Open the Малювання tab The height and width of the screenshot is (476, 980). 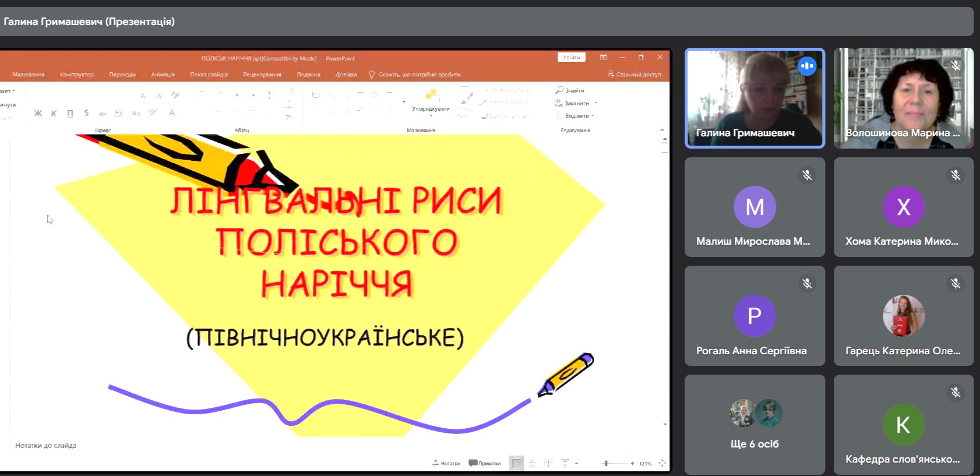coord(28,75)
